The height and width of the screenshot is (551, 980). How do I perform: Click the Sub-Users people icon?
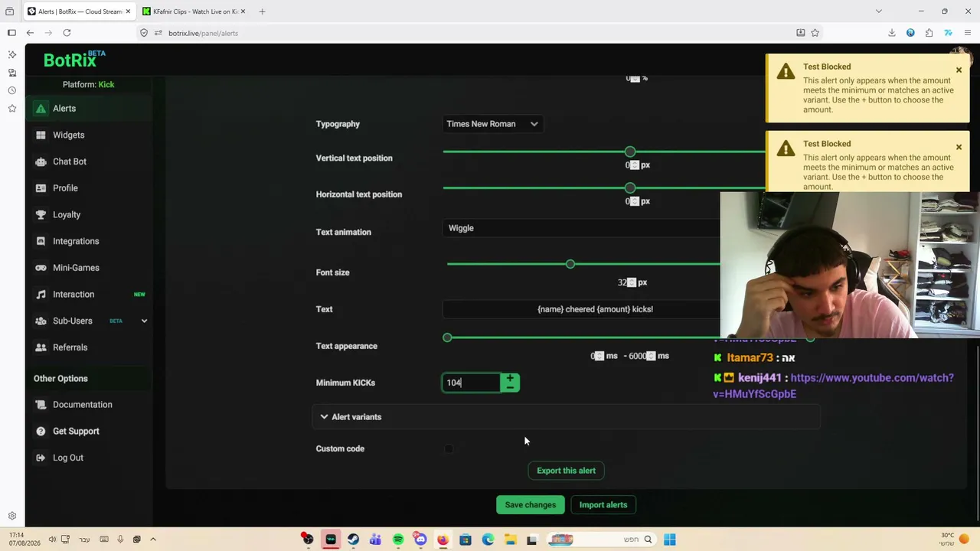[41, 321]
